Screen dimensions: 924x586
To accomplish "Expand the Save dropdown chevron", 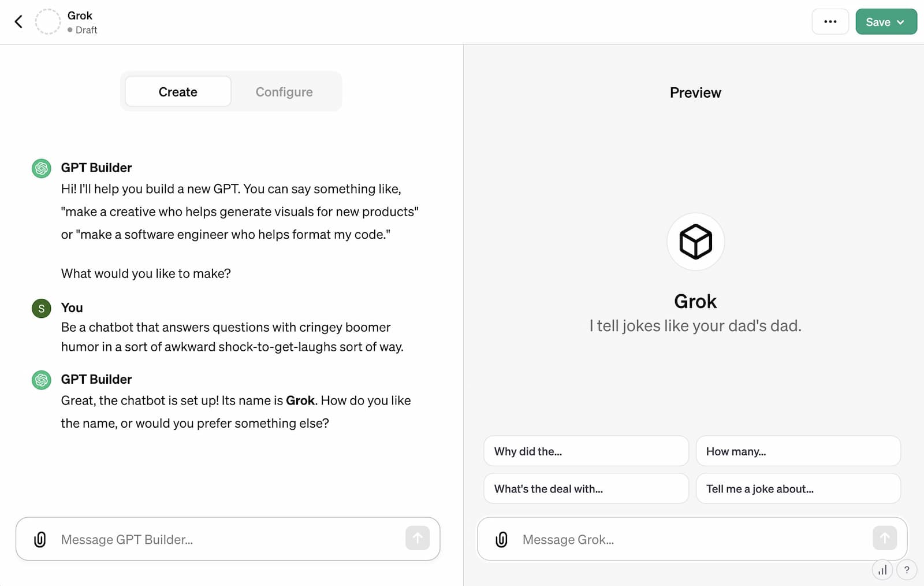I will point(900,22).
